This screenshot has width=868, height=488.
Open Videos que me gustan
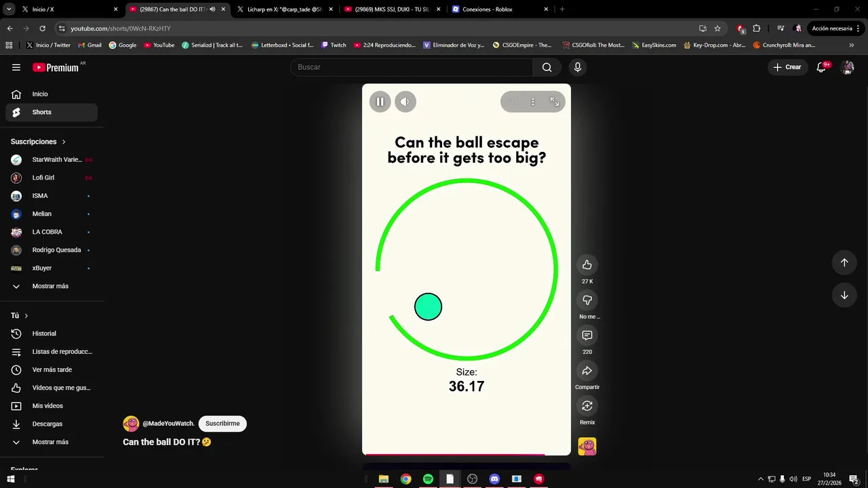[x=52, y=388]
